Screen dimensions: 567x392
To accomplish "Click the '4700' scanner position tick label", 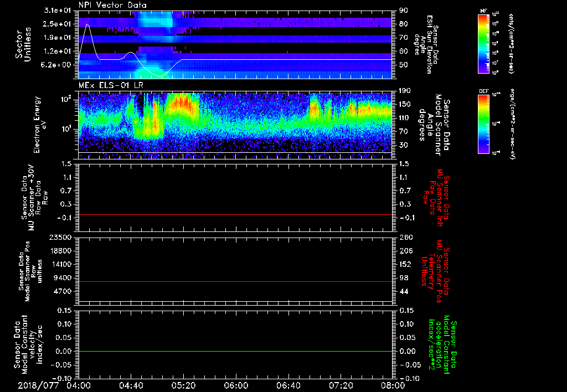I will tap(62, 291).
